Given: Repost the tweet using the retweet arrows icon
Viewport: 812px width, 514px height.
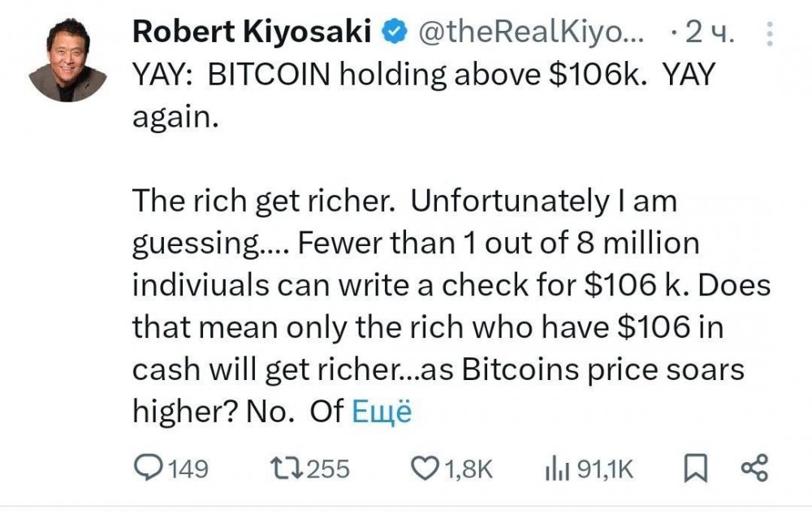Looking at the screenshot, I should 284,468.
